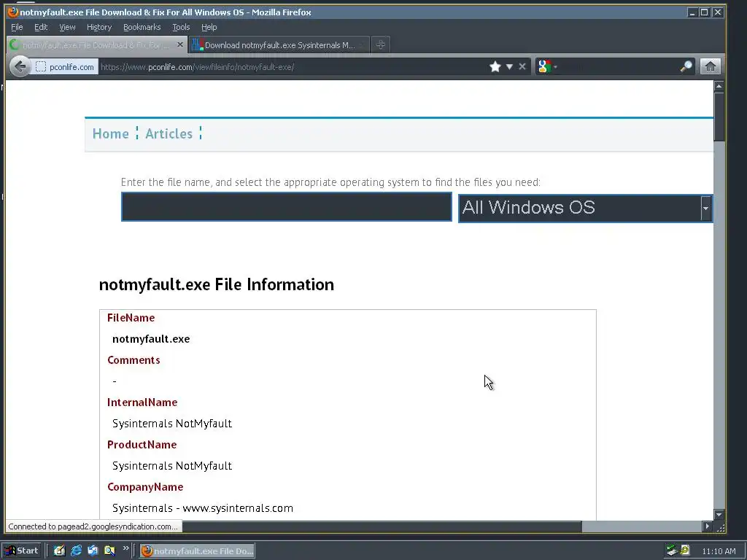This screenshot has width=747, height=560.
Task: Expand the quick launch overflow chevron
Action: tap(125, 548)
